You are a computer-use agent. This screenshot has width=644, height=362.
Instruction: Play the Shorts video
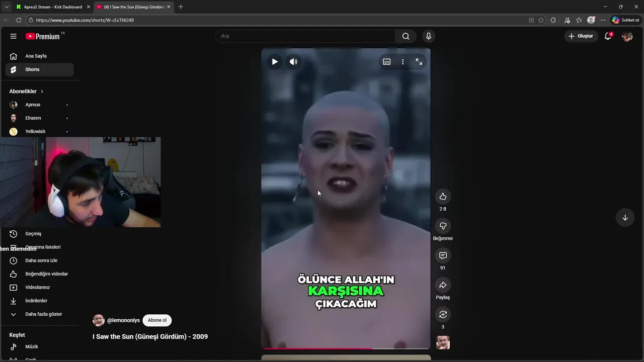275,62
